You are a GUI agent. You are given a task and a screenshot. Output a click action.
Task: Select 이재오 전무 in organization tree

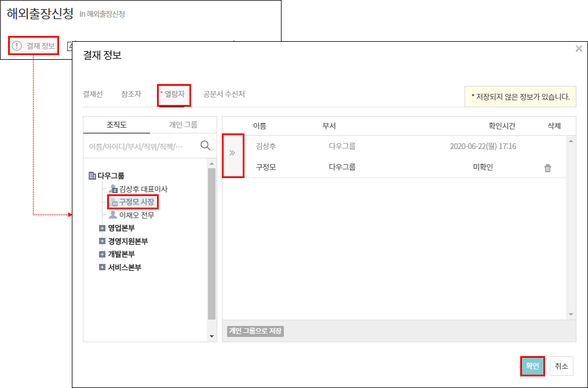point(136,215)
